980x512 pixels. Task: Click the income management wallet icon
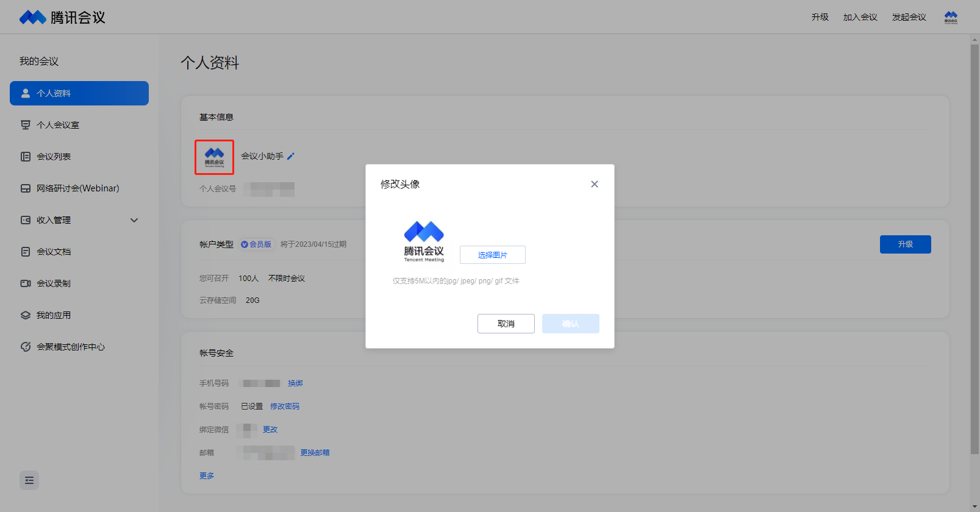(26, 220)
